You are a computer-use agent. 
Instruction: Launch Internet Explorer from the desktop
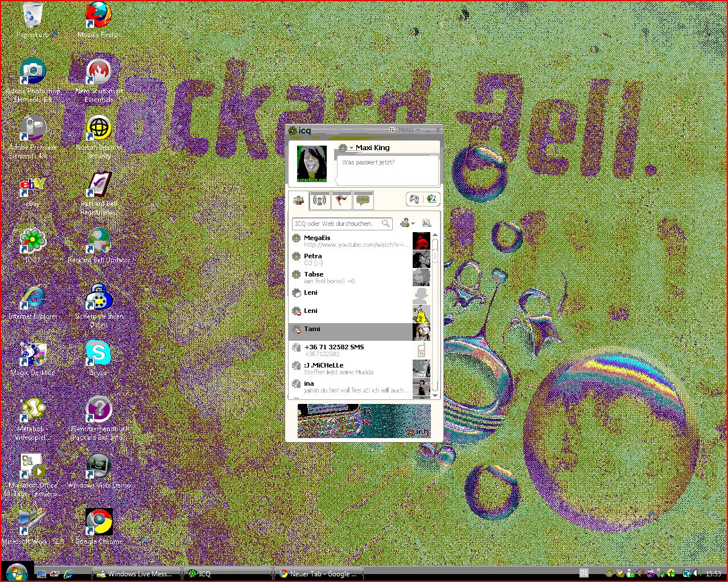click(32, 300)
